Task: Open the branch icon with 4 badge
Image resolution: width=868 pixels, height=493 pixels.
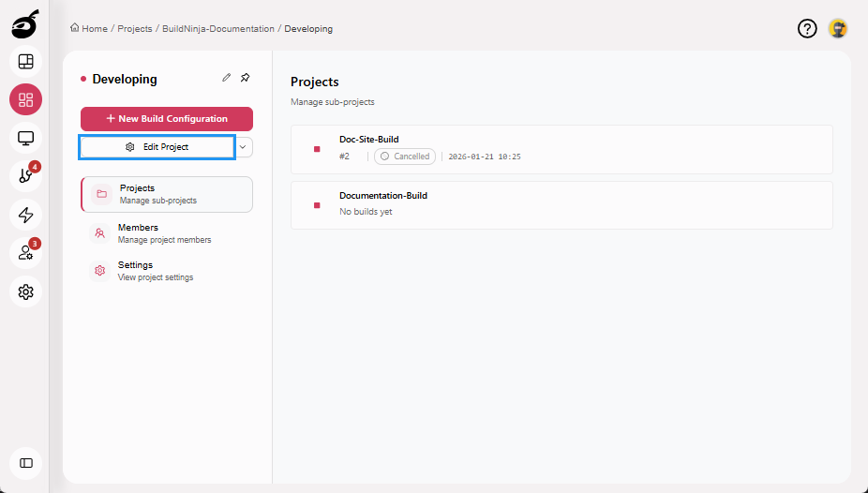Action: (25, 176)
